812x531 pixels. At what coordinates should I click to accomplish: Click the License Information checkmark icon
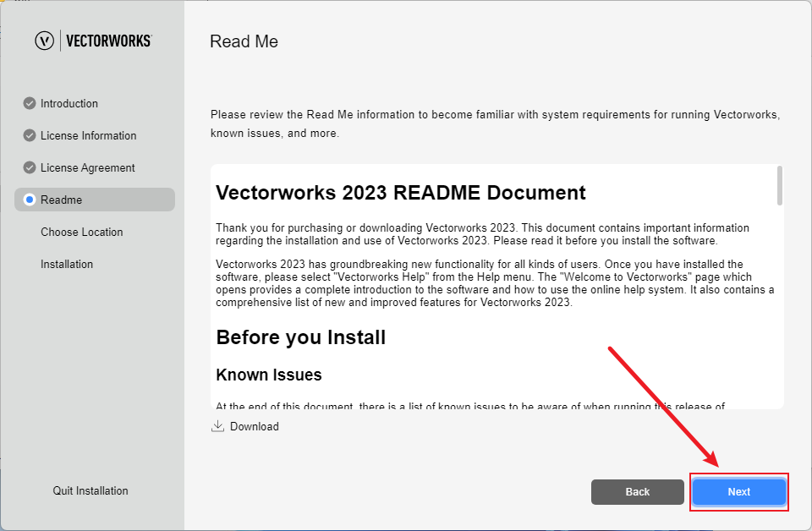click(30, 135)
